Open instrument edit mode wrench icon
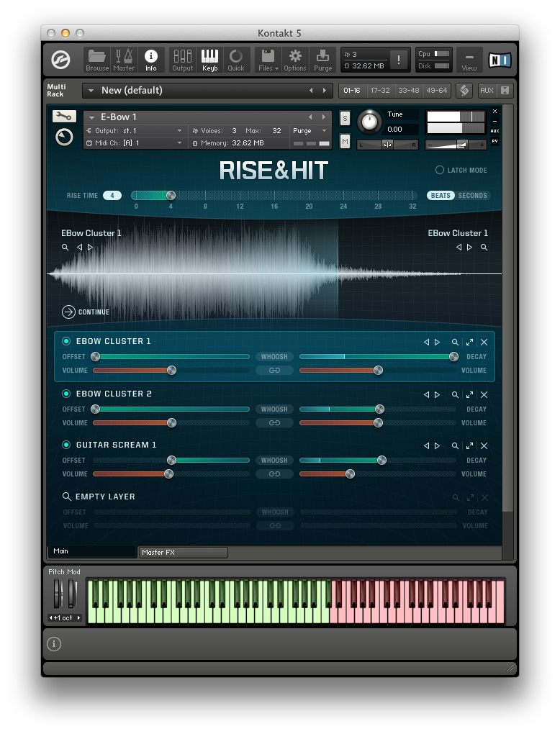The height and width of the screenshot is (734, 560). [64, 116]
